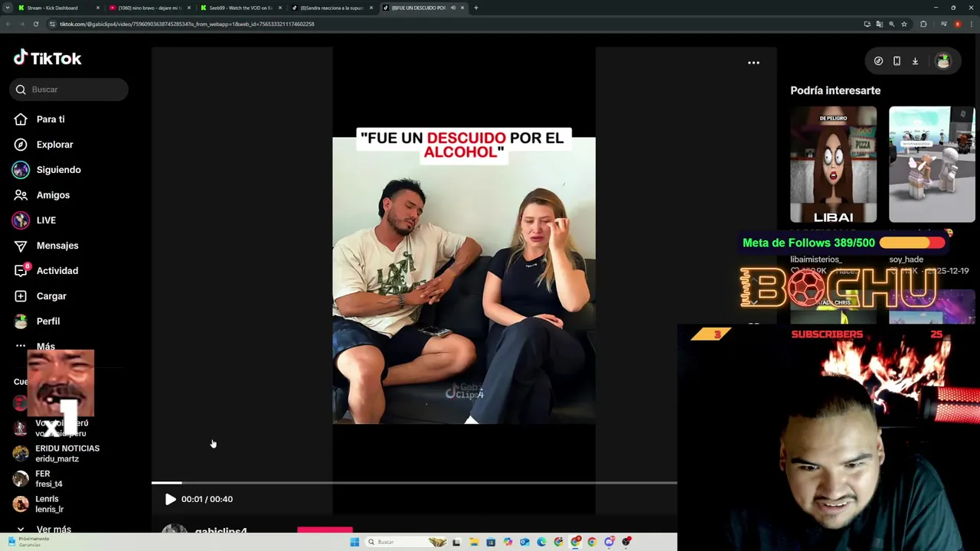This screenshot has width=980, height=551.
Task: Open File Explorer from the taskbar
Action: pyautogui.click(x=474, y=542)
